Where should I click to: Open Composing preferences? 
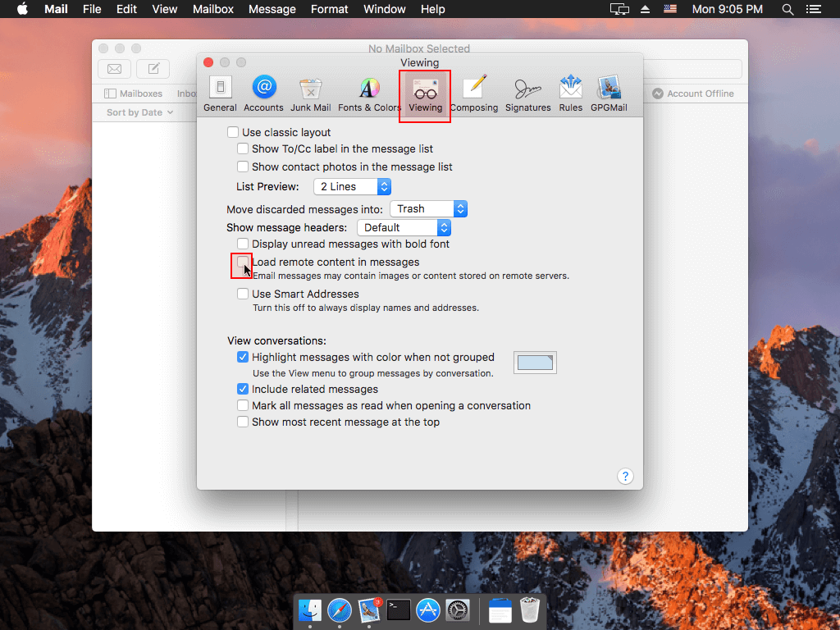point(473,94)
